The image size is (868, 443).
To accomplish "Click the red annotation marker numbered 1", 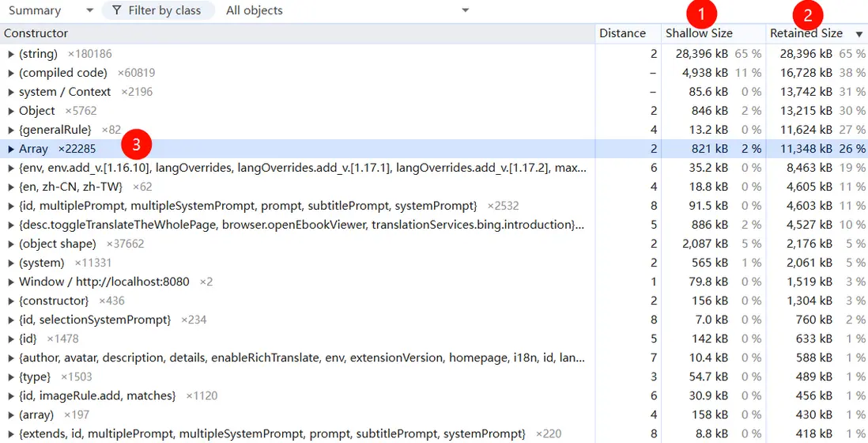I will click(x=701, y=15).
